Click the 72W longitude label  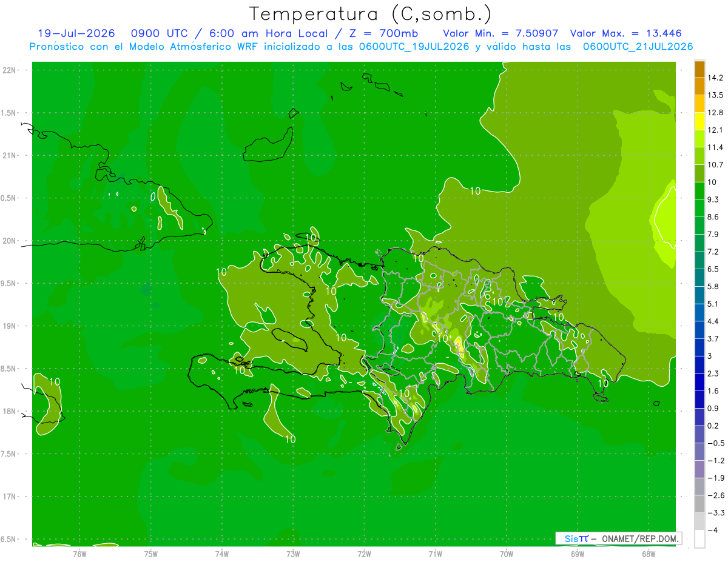pos(364,554)
